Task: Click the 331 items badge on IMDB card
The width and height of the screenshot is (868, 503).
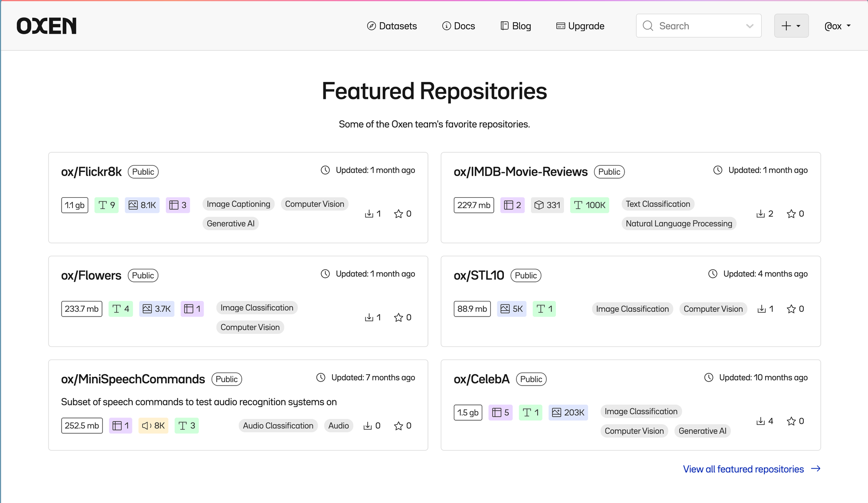Action: 547,205
